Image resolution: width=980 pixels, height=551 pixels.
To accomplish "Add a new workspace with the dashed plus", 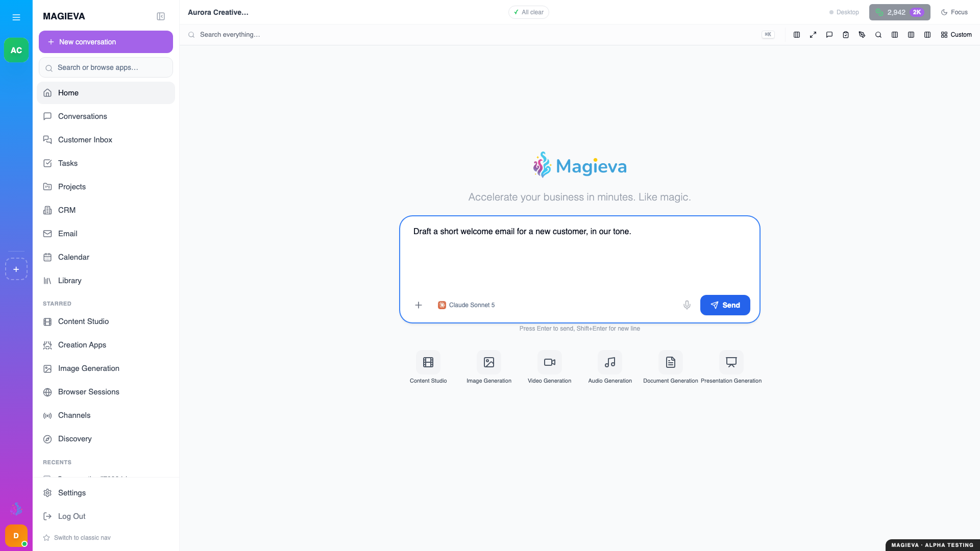I will (16, 269).
